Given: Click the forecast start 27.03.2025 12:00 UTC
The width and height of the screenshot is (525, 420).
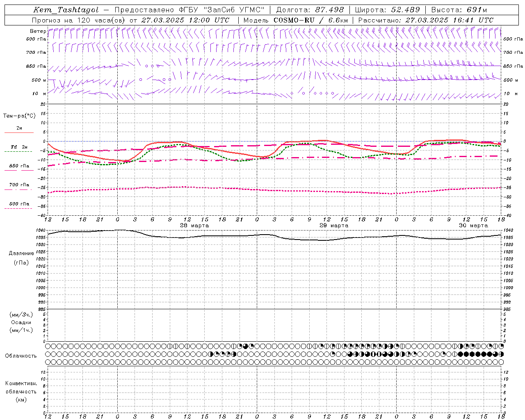Looking at the screenshot, I should (185, 20).
